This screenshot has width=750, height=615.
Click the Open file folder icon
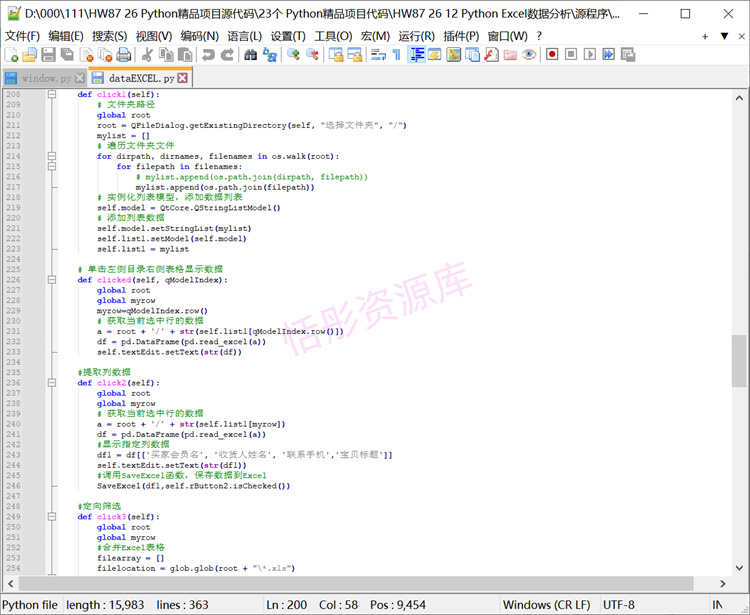pos(30,55)
